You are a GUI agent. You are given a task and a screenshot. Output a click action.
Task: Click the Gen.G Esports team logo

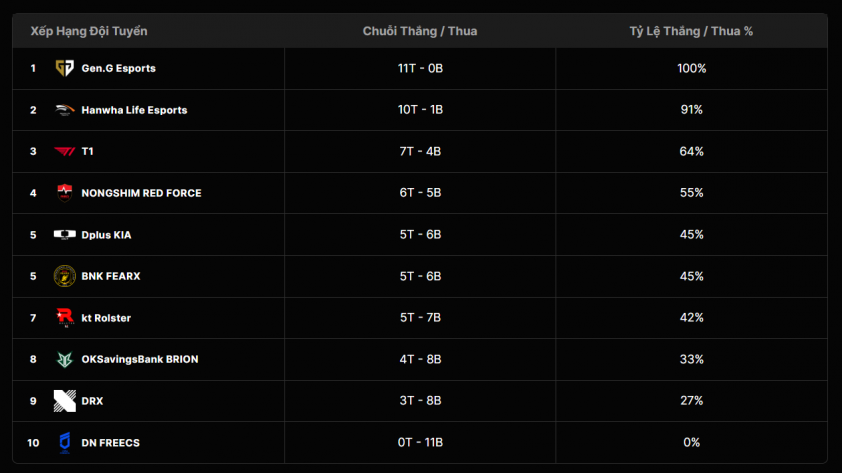64,68
